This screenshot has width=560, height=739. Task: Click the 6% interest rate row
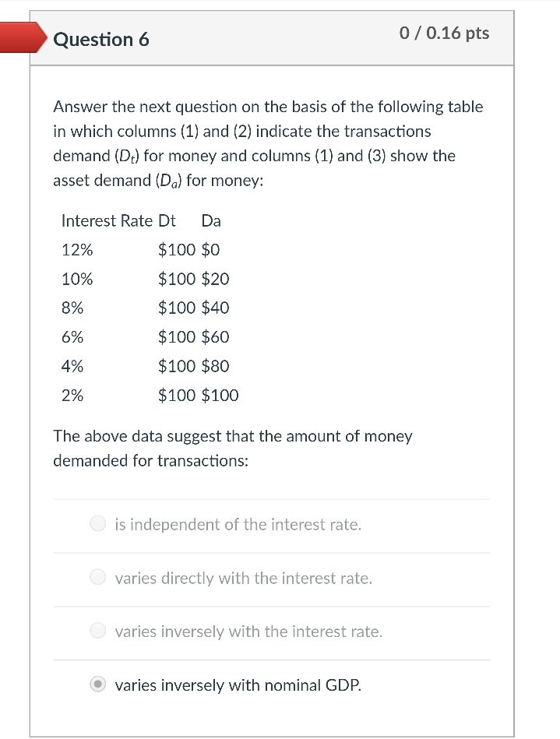(72, 336)
